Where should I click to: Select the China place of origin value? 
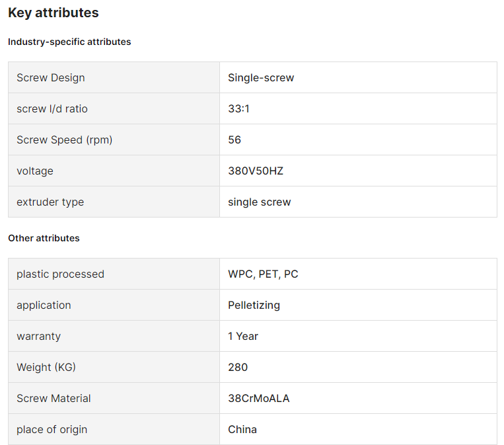(x=242, y=430)
